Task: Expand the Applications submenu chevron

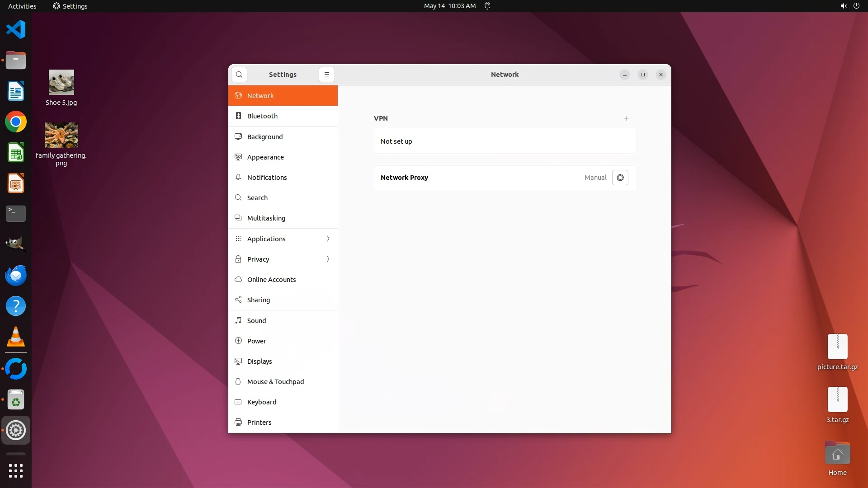Action: (x=328, y=239)
